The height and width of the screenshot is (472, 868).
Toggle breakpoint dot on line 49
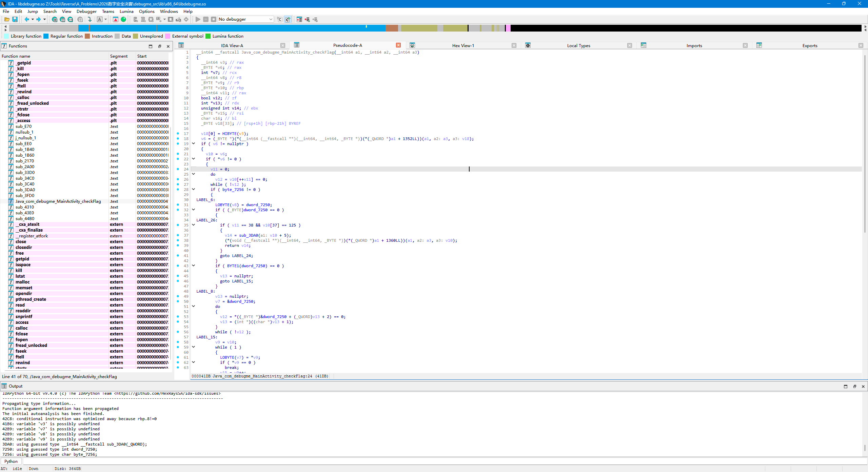(x=178, y=296)
